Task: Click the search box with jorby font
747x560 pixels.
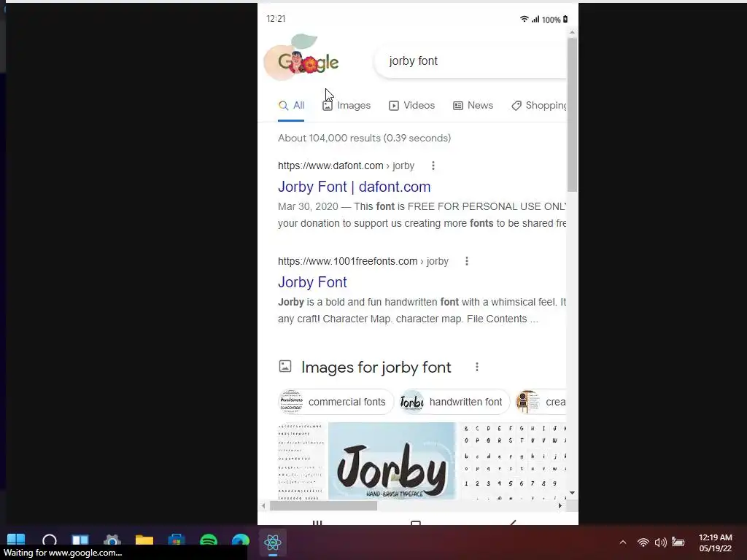Action: coord(471,61)
